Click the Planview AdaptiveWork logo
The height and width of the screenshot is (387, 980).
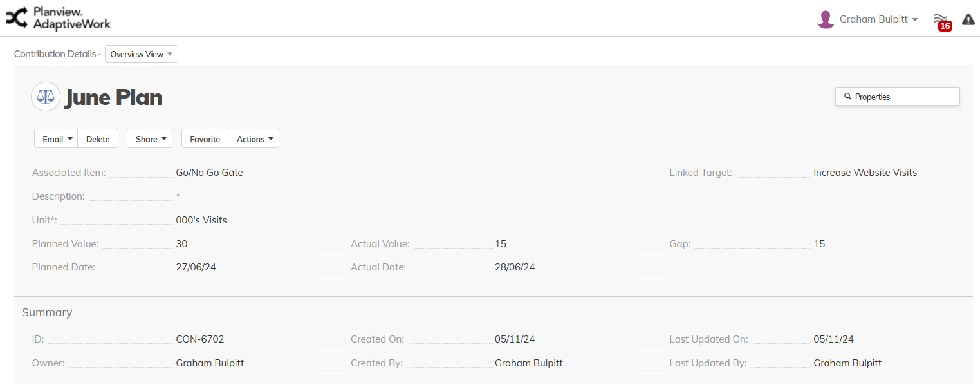(x=58, y=18)
